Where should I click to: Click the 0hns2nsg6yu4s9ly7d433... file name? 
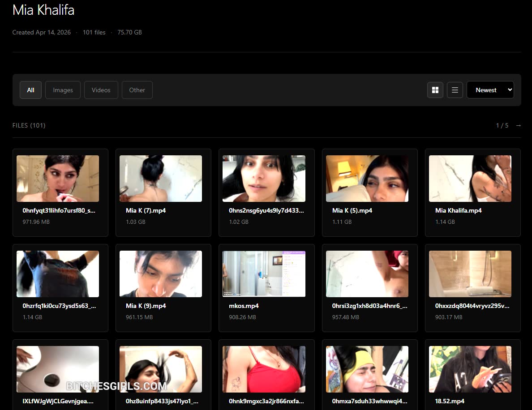[266, 211]
